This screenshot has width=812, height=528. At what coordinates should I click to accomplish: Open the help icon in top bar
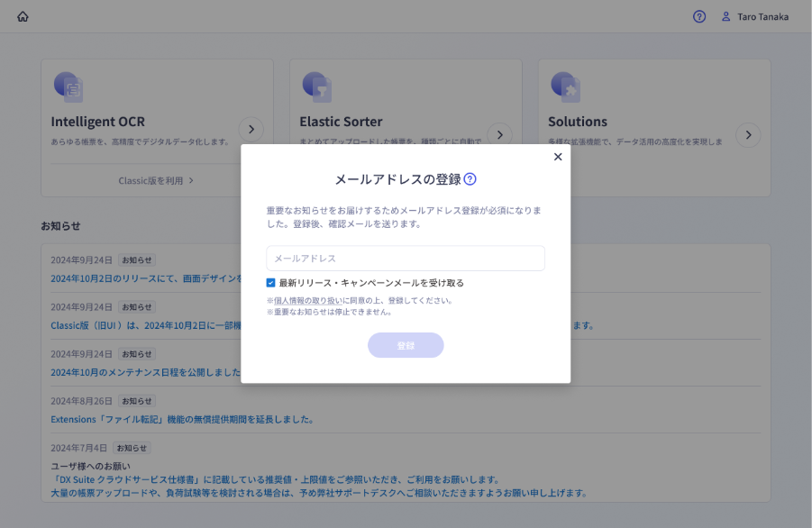[x=699, y=16]
